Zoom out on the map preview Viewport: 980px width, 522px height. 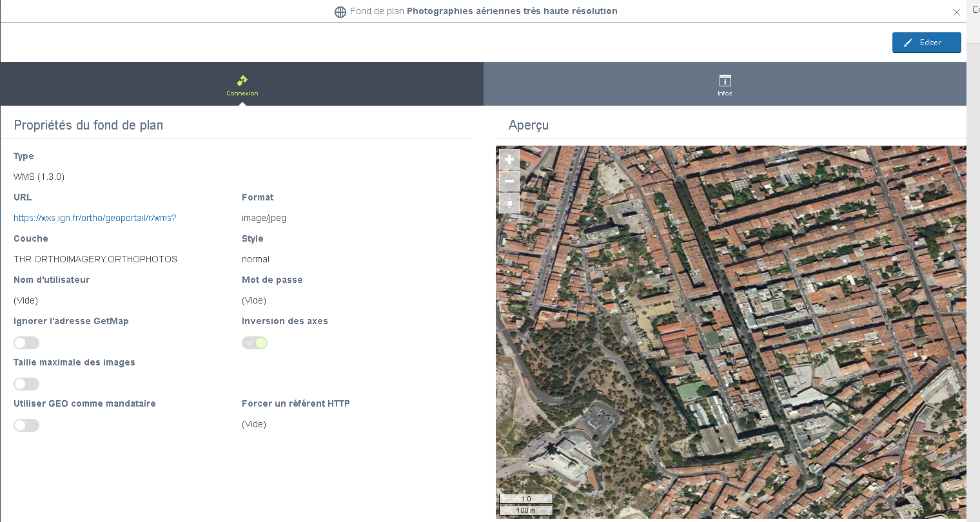pyautogui.click(x=509, y=181)
